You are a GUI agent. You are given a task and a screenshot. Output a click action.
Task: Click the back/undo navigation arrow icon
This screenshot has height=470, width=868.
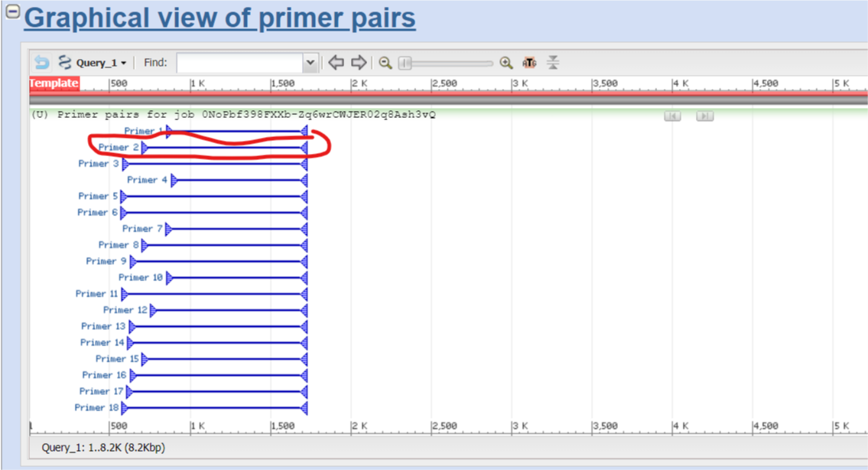[x=42, y=63]
